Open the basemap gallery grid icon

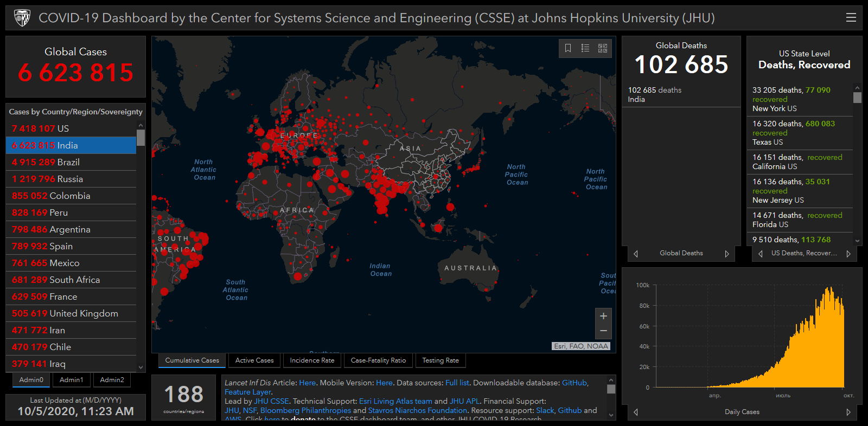click(603, 48)
